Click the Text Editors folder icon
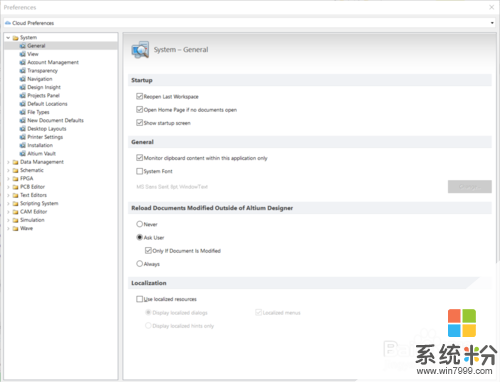The image size is (500, 382). [15, 195]
